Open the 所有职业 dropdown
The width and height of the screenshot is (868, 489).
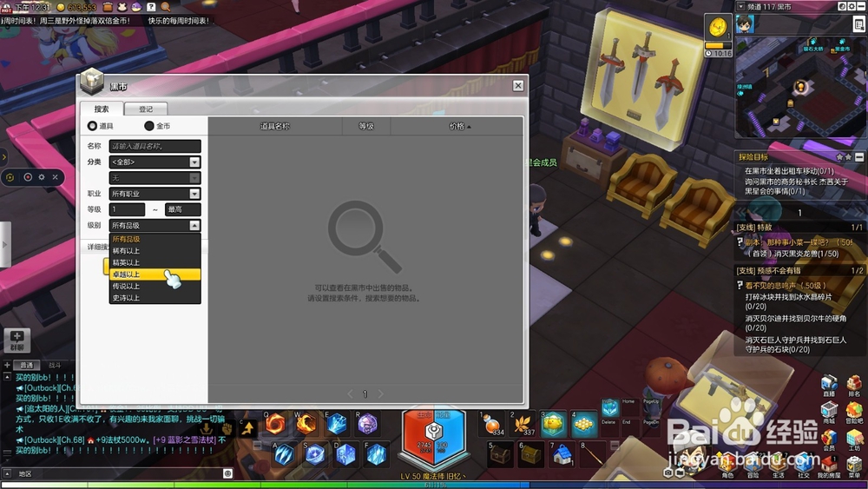155,194
